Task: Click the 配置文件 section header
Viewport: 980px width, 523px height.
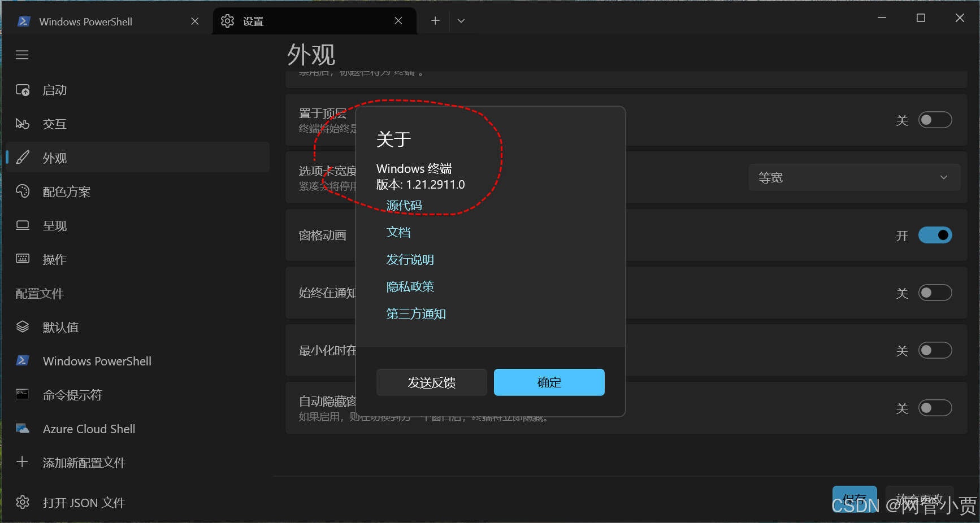Action: tap(40, 294)
